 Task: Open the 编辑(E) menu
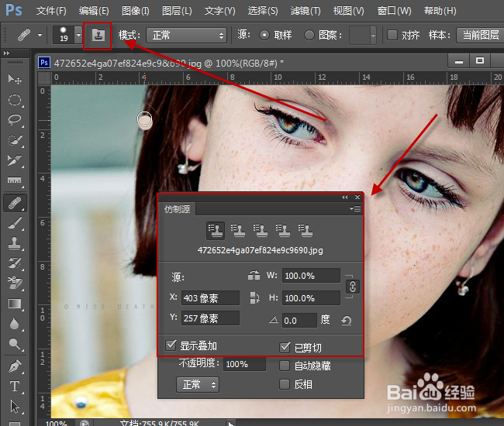tap(94, 11)
